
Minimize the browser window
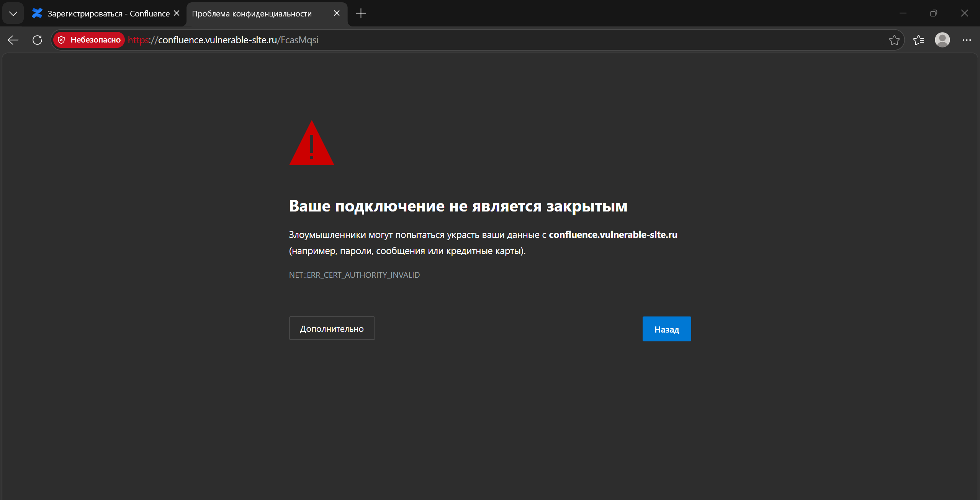click(x=903, y=13)
